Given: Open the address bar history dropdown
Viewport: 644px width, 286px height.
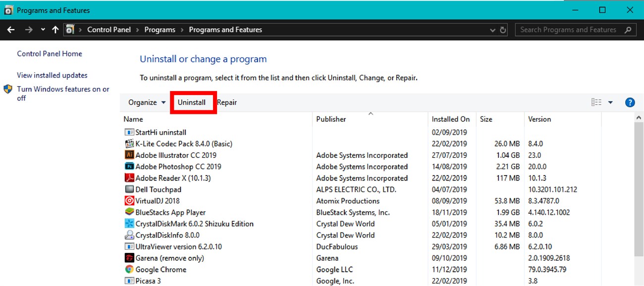Looking at the screenshot, I should [492, 30].
